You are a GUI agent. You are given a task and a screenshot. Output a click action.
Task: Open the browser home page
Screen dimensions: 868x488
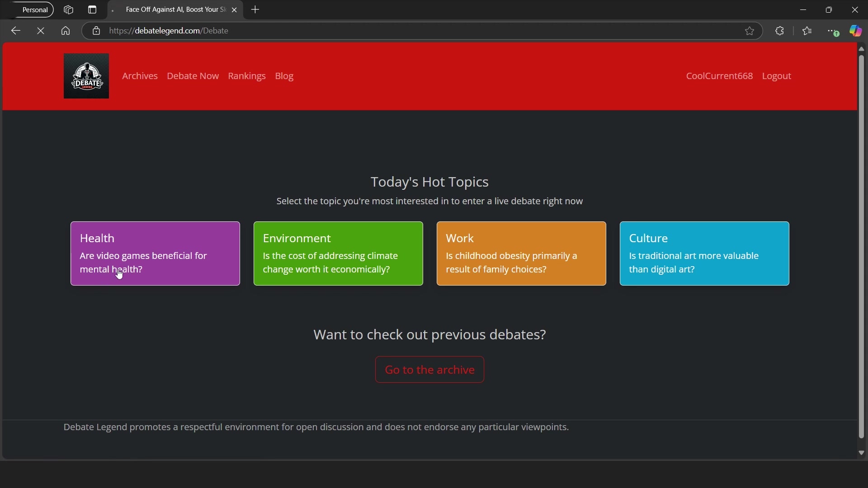(66, 31)
